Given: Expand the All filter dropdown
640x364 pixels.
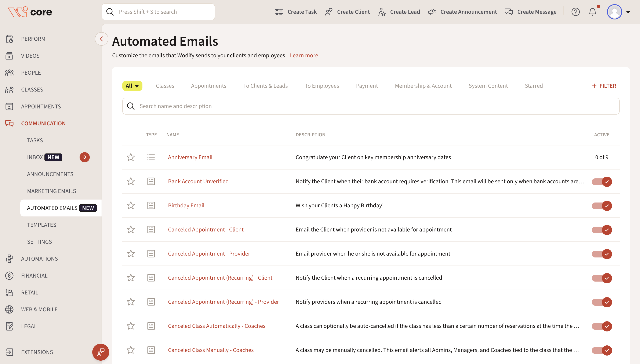Looking at the screenshot, I should click(132, 86).
